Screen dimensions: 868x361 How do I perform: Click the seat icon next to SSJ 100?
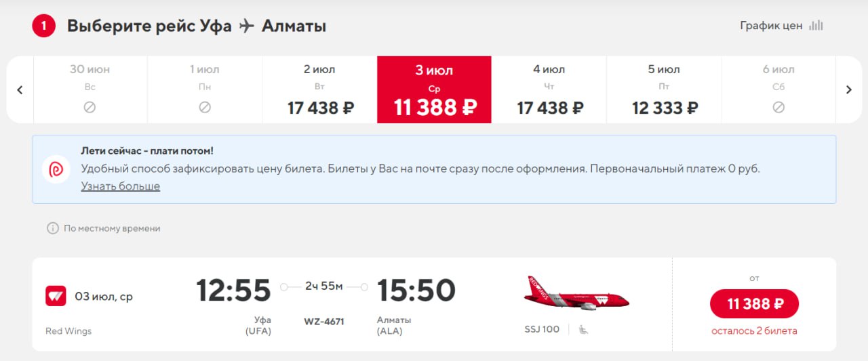pyautogui.click(x=583, y=330)
